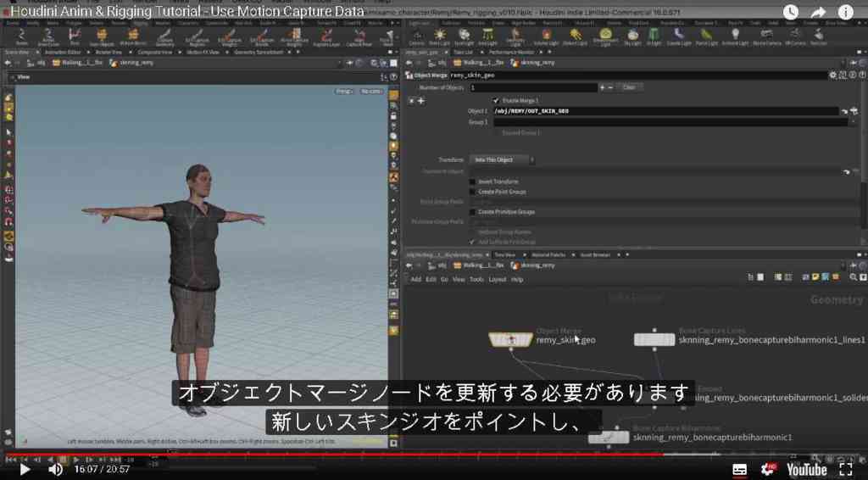Show video info icon
The image size is (868, 480).
coord(846,12)
